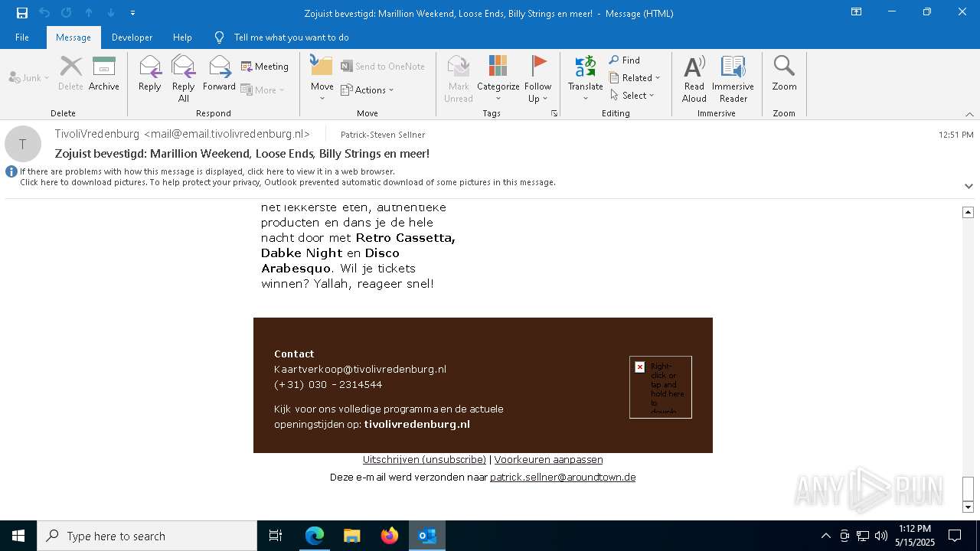The image size is (980, 551).
Task: Click here to download pictures
Action: click(288, 182)
